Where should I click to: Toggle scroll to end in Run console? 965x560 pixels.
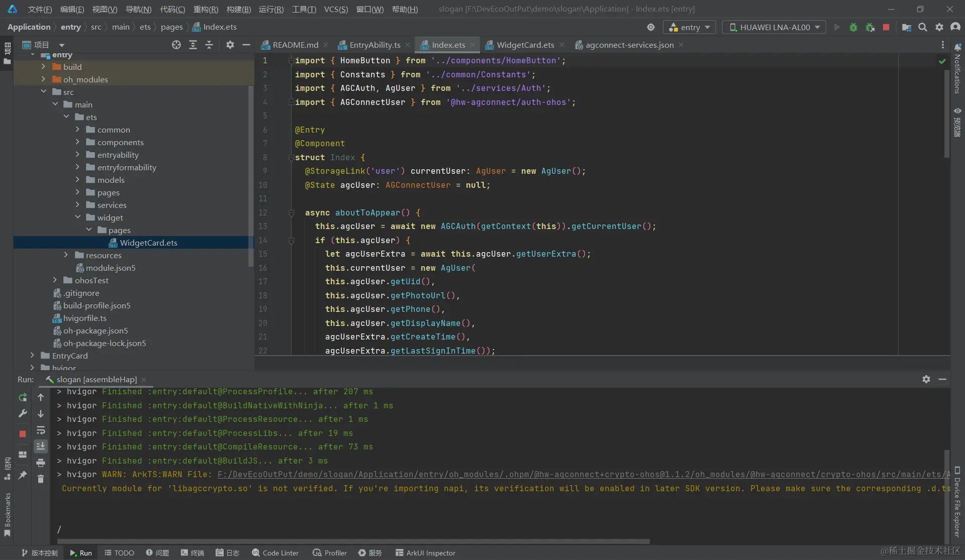point(41,446)
